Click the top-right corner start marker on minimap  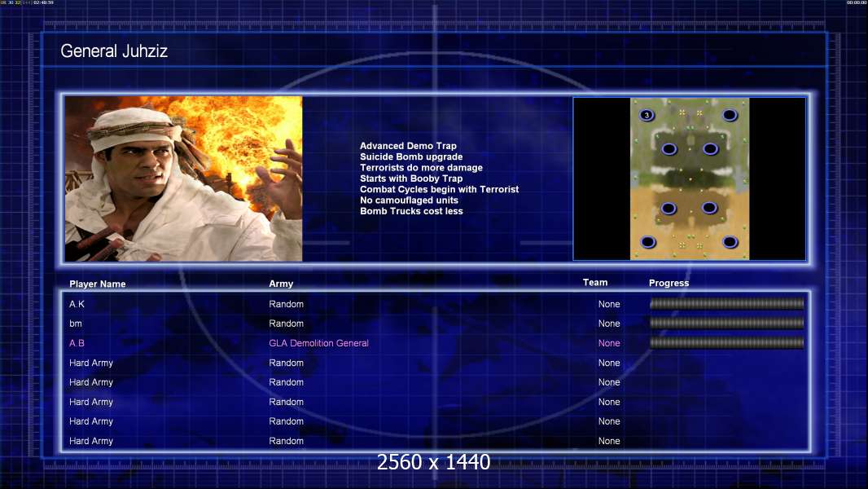(730, 115)
